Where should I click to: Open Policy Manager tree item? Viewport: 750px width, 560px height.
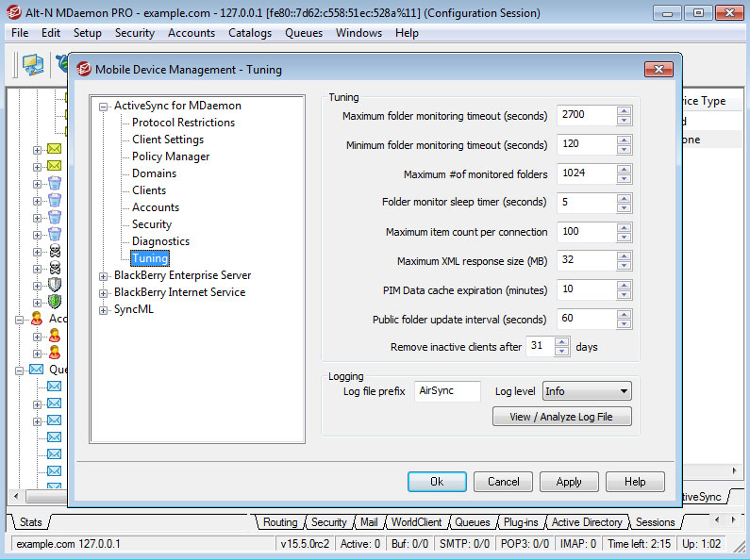pyautogui.click(x=171, y=156)
